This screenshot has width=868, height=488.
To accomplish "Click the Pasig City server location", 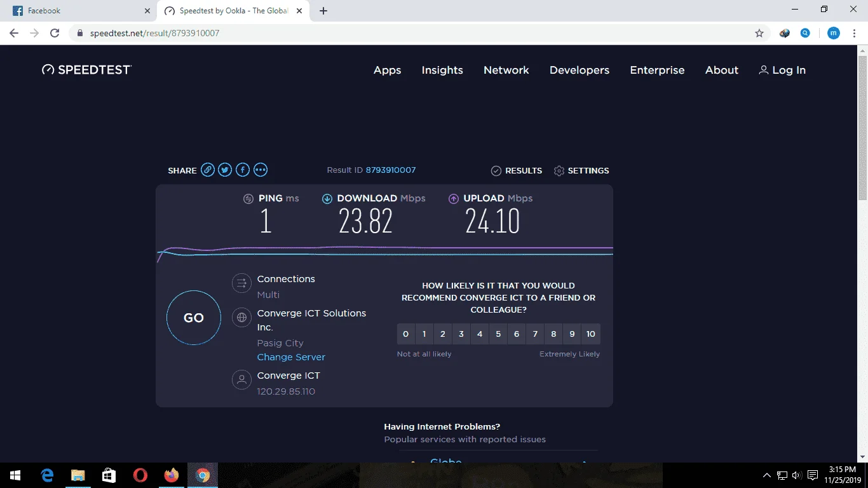I will click(x=280, y=343).
